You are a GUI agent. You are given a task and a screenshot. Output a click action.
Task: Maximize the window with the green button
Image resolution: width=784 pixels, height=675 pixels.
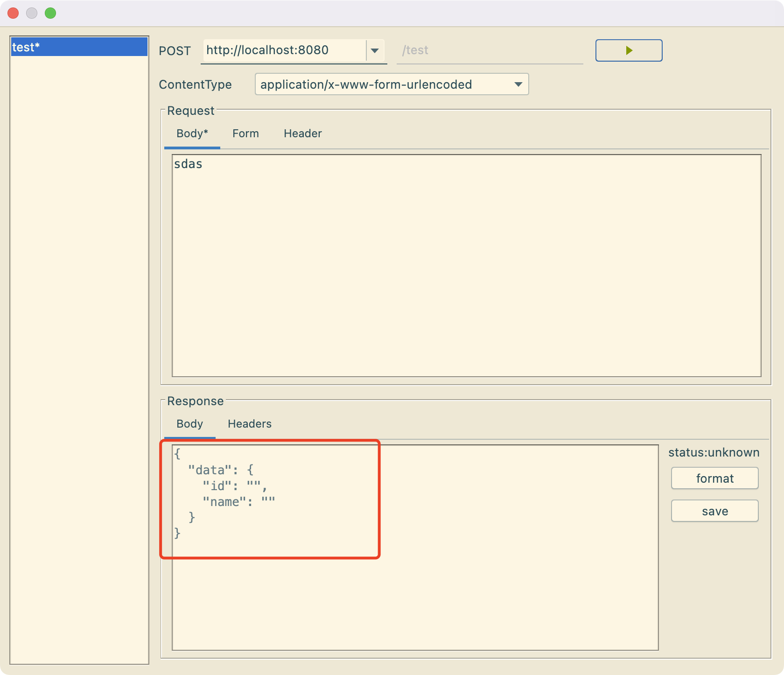50,13
